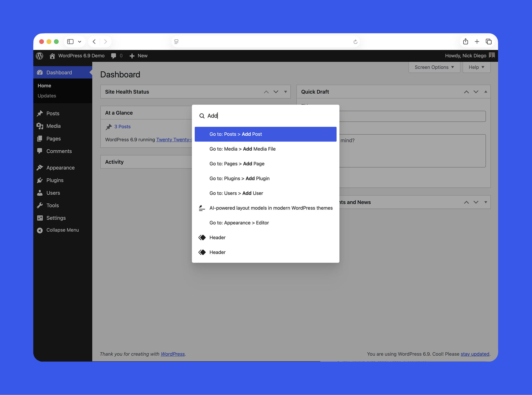Select the Plugins icon in the sidebar
Screen dimensions: 532x395
click(x=40, y=180)
